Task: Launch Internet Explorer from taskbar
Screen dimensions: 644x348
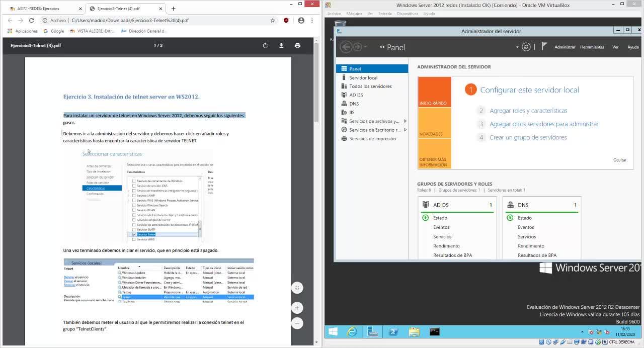Action: (x=352, y=331)
